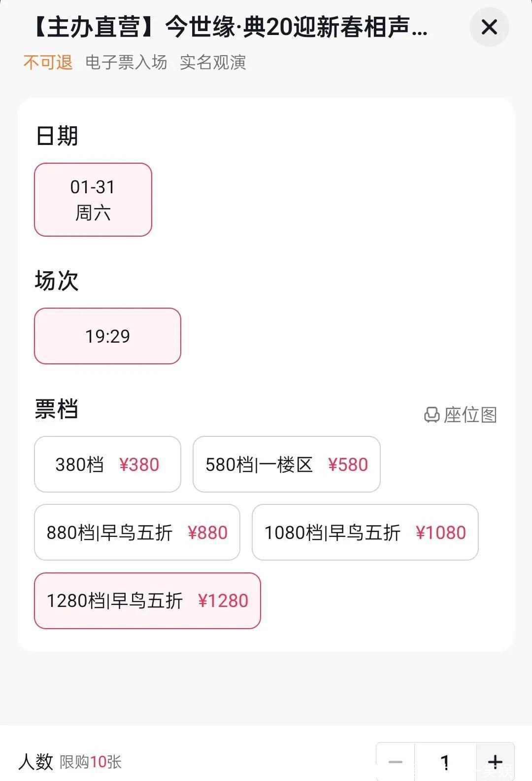Choose the 19:29 session time
This screenshot has width=532, height=781.
click(x=107, y=336)
